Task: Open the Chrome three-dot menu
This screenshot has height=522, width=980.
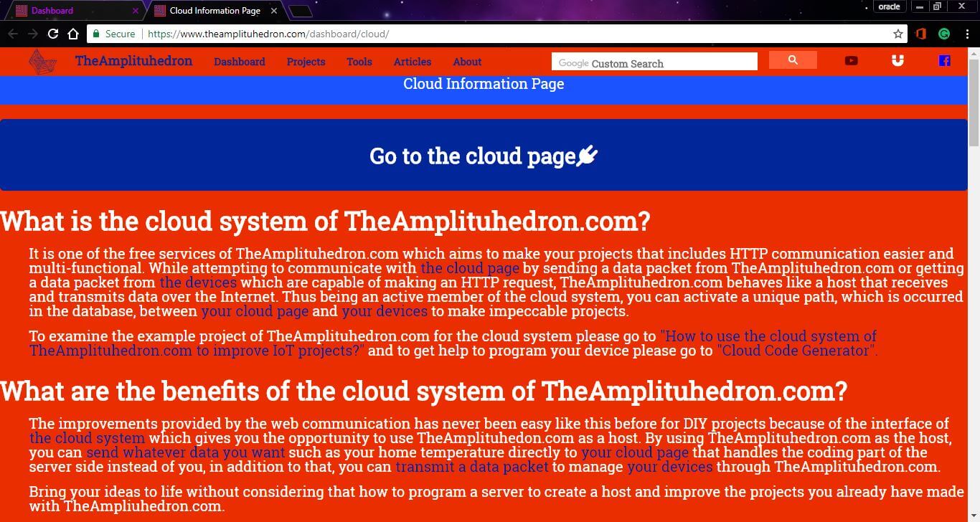Action: click(967, 34)
